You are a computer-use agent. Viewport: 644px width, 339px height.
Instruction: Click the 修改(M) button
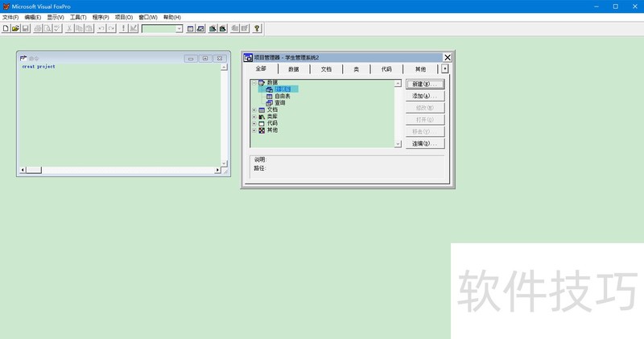coord(425,108)
